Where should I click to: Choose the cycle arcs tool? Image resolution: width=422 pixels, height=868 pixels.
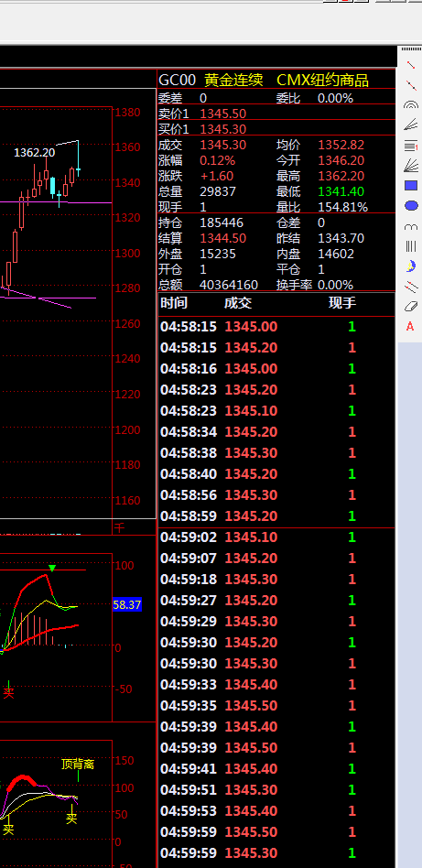[x=410, y=226]
